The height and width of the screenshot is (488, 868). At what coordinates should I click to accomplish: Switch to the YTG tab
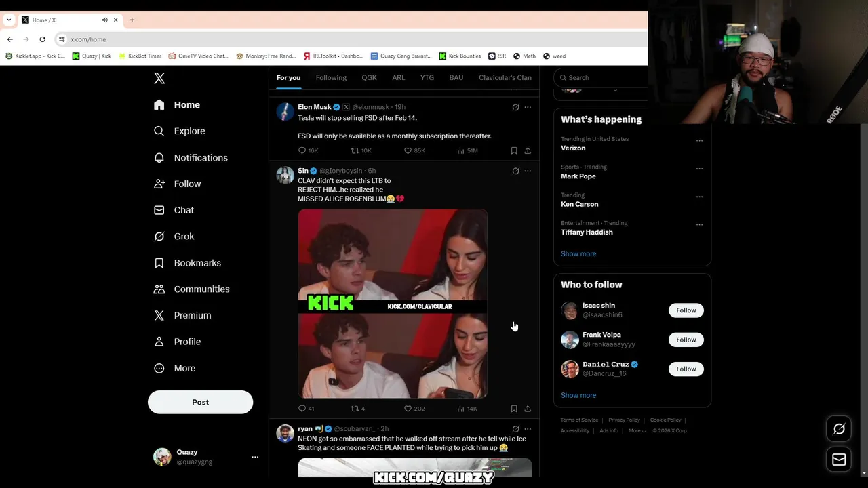tap(427, 77)
